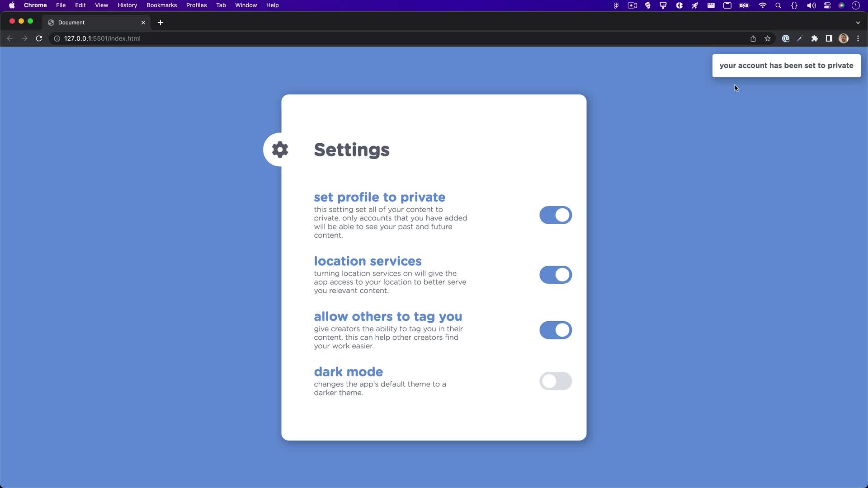The height and width of the screenshot is (488, 868).
Task: Open the Bookmarks menu
Action: [161, 5]
